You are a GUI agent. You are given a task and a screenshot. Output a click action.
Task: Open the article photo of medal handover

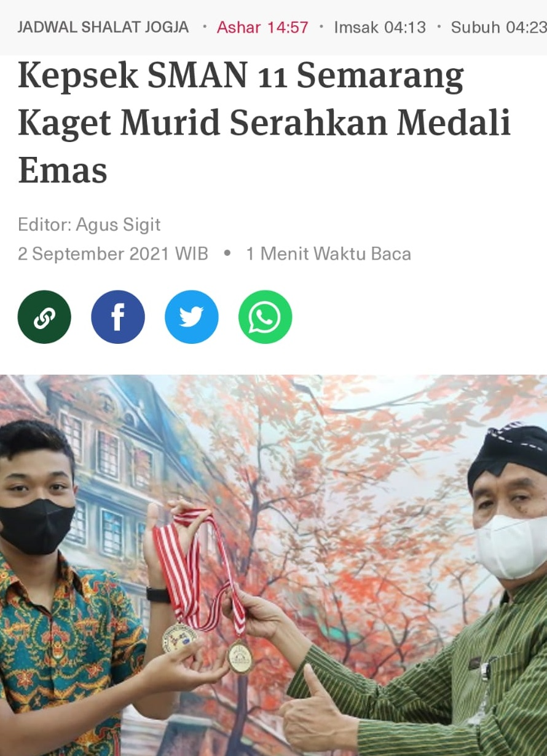pyautogui.click(x=273, y=565)
